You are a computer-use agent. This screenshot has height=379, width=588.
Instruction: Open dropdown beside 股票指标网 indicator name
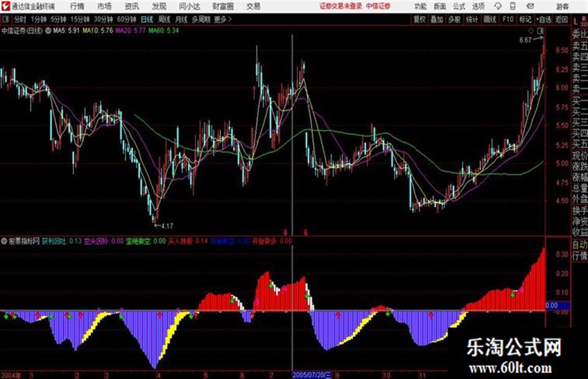point(4,241)
